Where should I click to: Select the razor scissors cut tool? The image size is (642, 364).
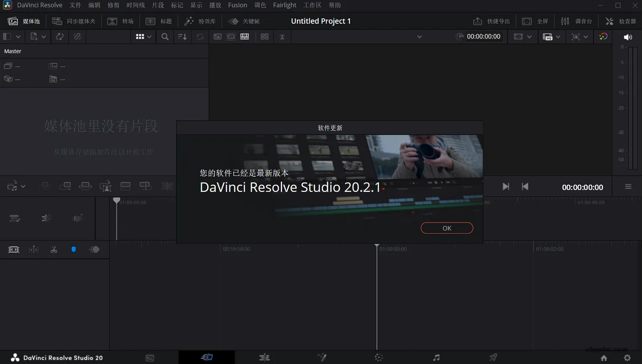(x=54, y=250)
